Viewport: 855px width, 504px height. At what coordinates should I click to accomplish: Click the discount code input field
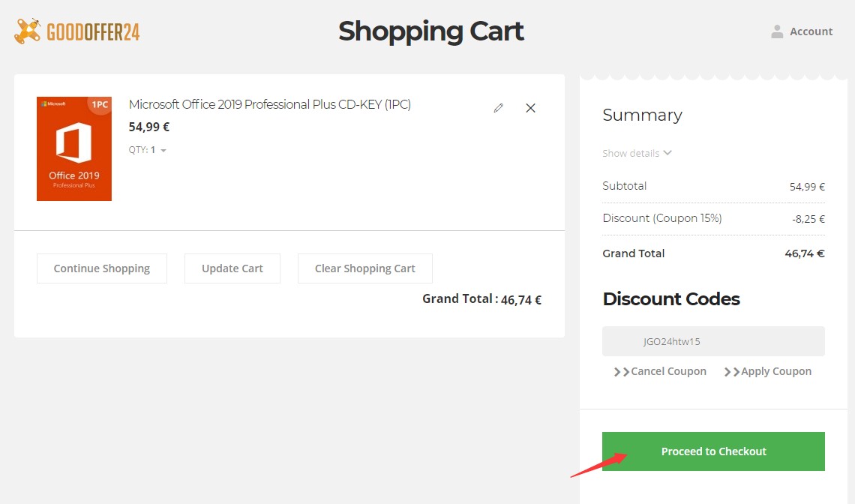[x=713, y=341]
